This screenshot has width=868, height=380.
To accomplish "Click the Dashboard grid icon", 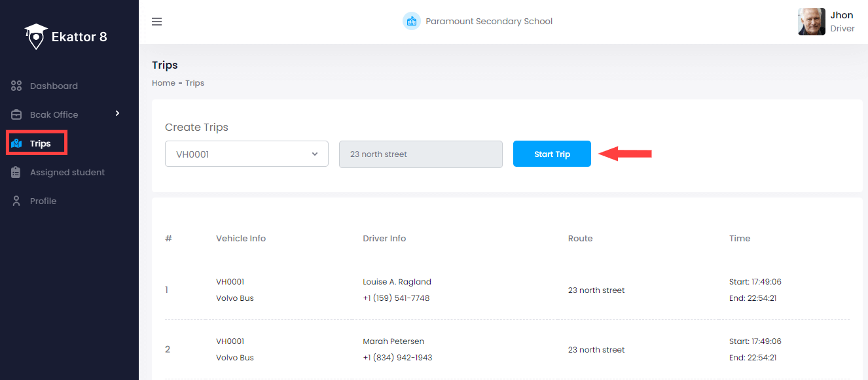I will point(17,86).
